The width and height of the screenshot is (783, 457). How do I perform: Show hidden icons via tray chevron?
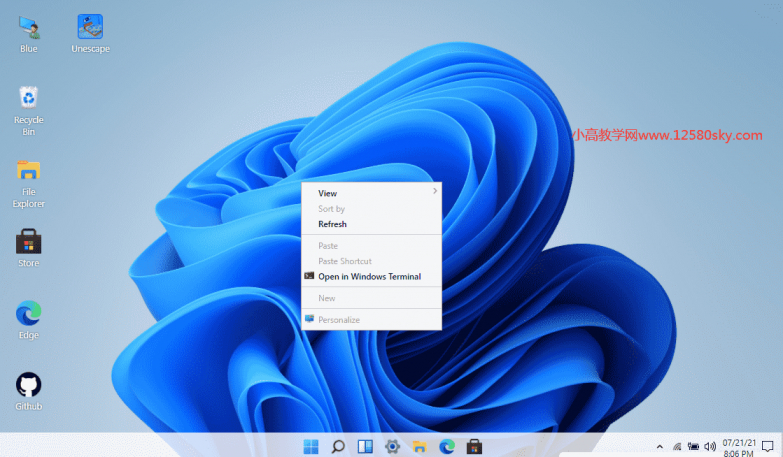click(660, 446)
